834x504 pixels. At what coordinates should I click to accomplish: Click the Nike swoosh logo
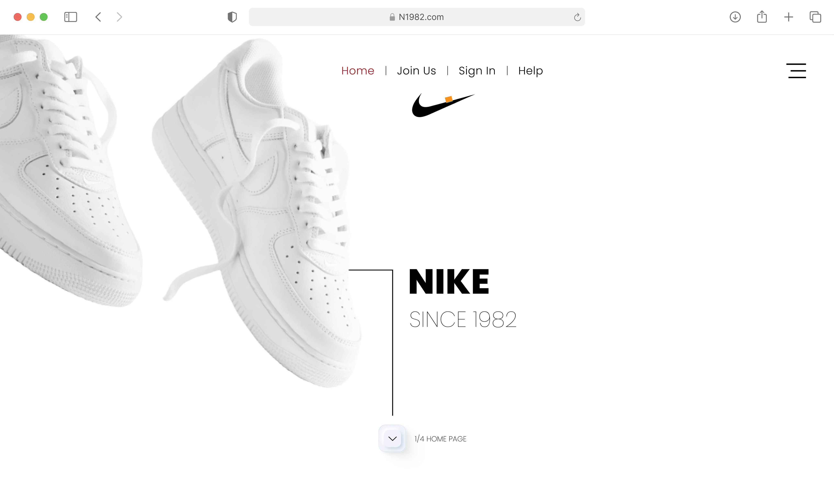pos(443,105)
